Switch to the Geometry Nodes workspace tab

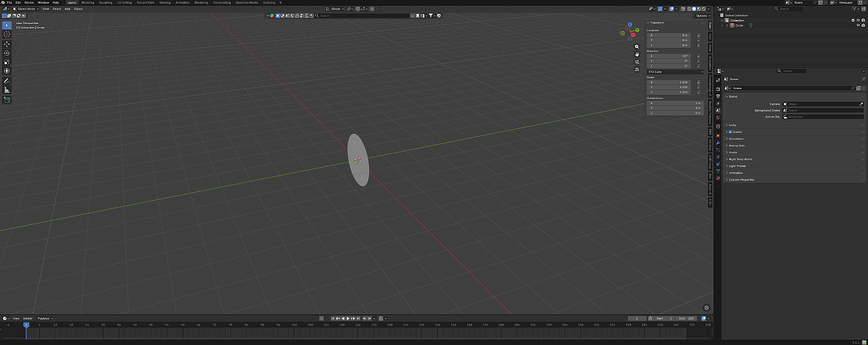(247, 2)
